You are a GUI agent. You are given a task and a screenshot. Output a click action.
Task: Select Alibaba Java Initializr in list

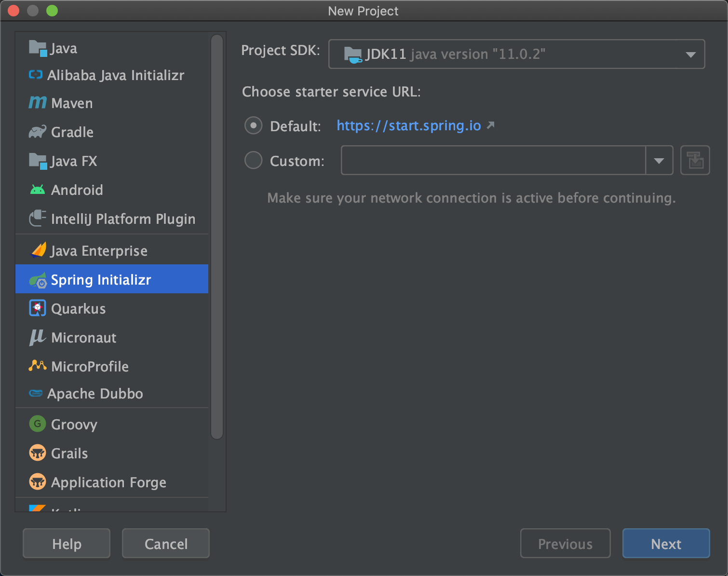[x=112, y=75]
